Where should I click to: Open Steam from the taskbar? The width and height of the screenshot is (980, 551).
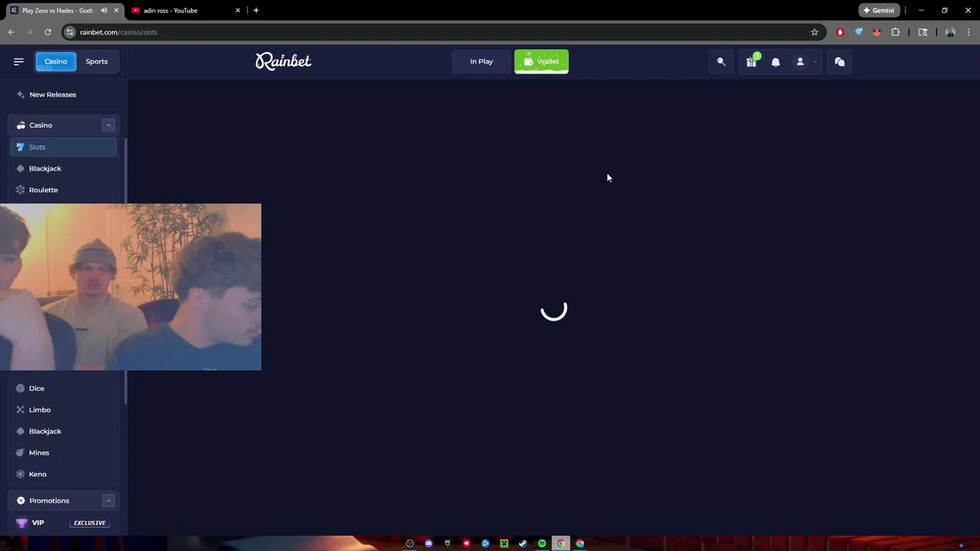tap(523, 543)
